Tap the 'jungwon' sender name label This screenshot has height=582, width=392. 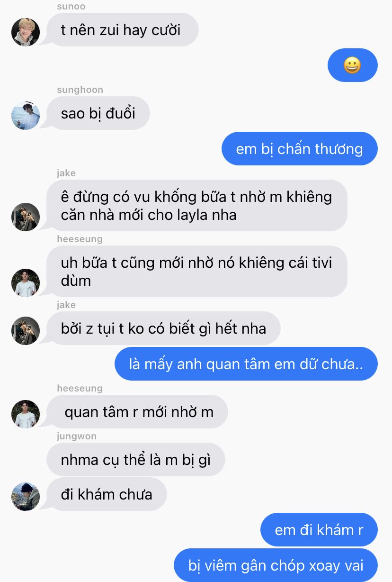[77, 436]
